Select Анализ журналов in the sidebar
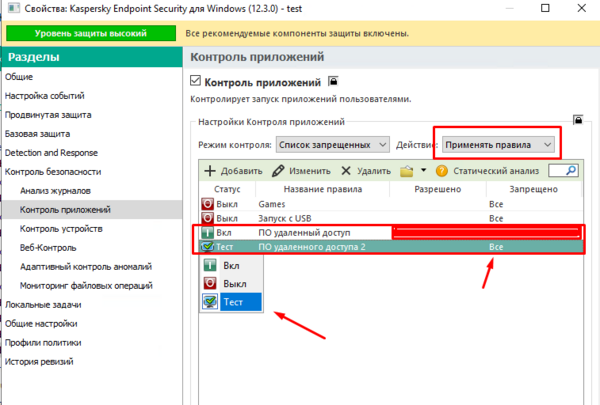Viewport: 600px width, 405px height. pos(55,191)
